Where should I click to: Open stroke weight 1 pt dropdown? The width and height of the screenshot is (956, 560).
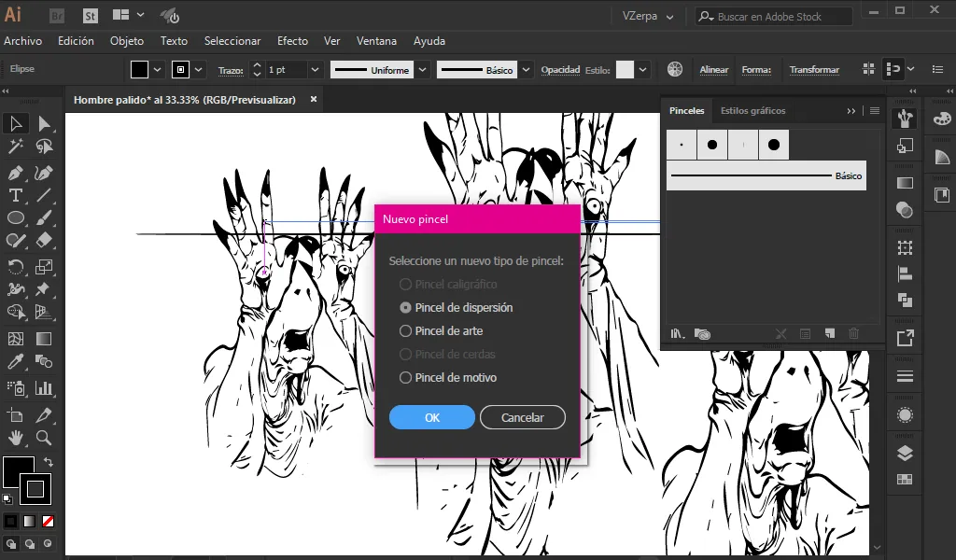point(315,69)
